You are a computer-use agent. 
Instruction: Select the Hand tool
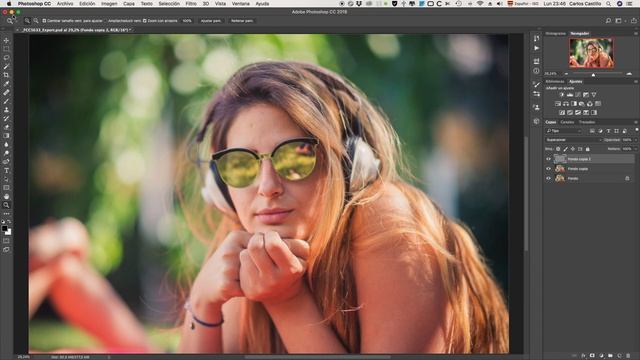pos(6,197)
